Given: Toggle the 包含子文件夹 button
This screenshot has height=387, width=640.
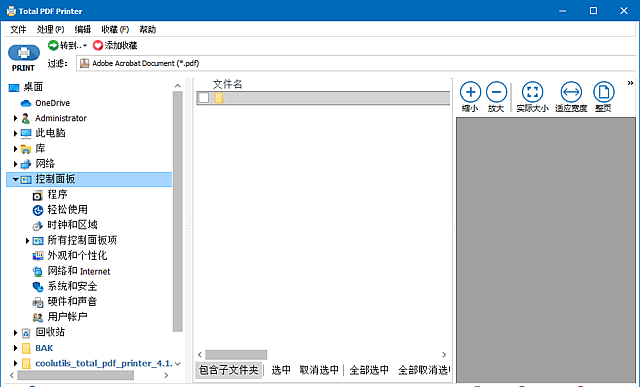Looking at the screenshot, I should click(229, 370).
